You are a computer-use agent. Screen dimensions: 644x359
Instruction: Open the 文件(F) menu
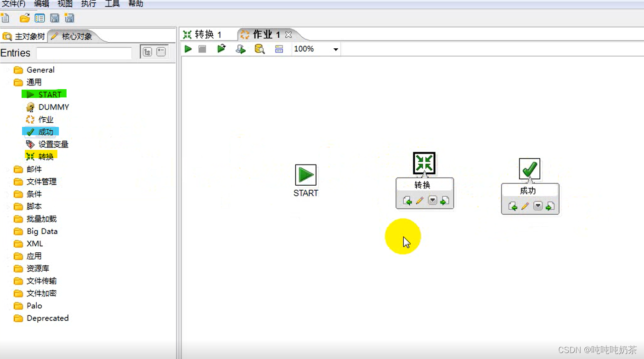(x=14, y=4)
